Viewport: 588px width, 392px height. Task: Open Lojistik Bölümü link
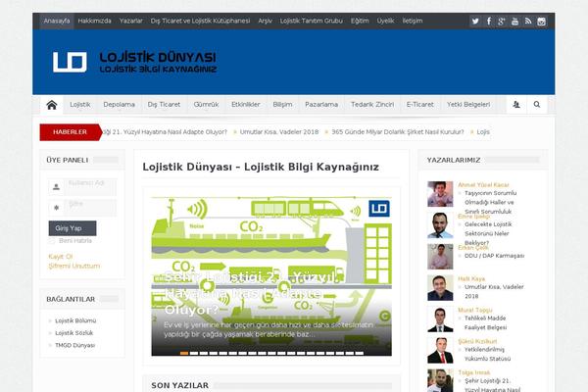click(x=75, y=320)
